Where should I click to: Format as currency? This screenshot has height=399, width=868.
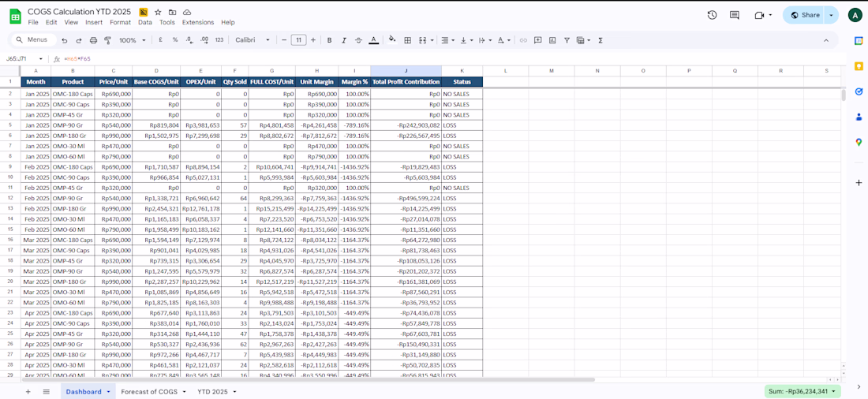[x=160, y=40]
